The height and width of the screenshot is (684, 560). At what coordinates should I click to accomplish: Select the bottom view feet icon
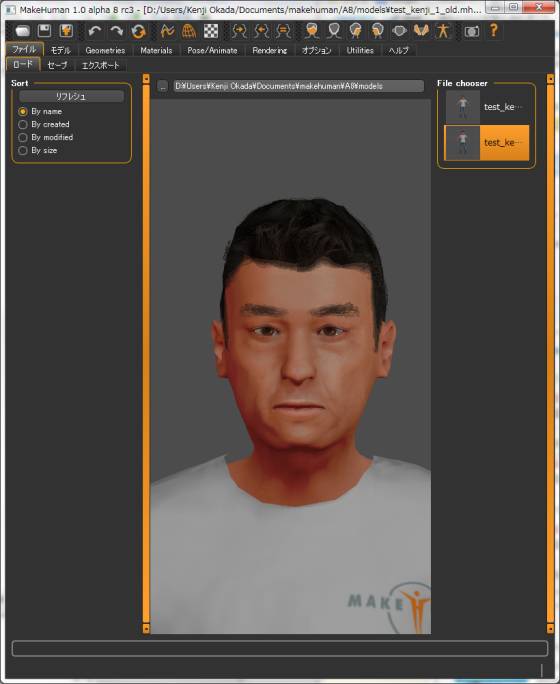pos(421,31)
